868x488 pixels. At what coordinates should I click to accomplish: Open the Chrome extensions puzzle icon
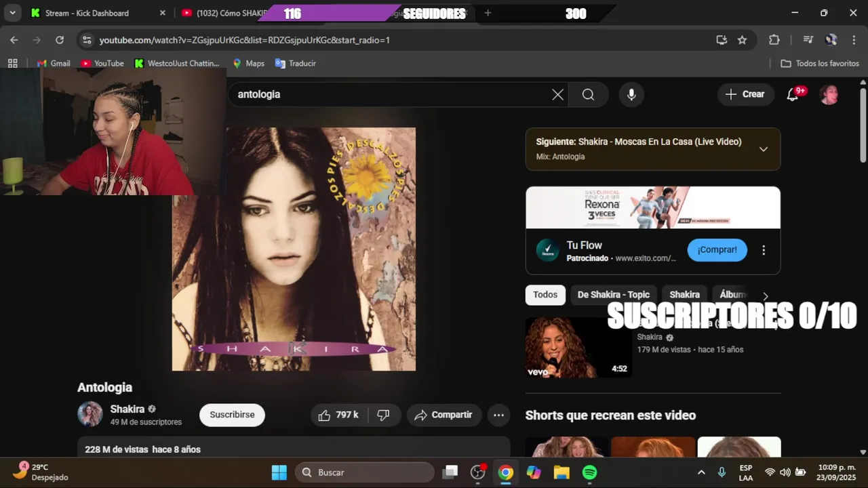tap(774, 40)
